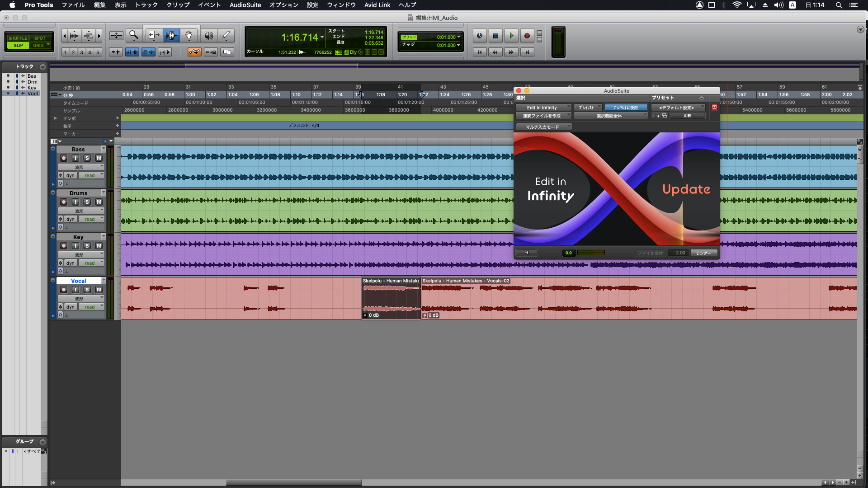Screen dimensions: 868x488
Task: Open the ウィンドウ menu
Action: [x=341, y=5]
